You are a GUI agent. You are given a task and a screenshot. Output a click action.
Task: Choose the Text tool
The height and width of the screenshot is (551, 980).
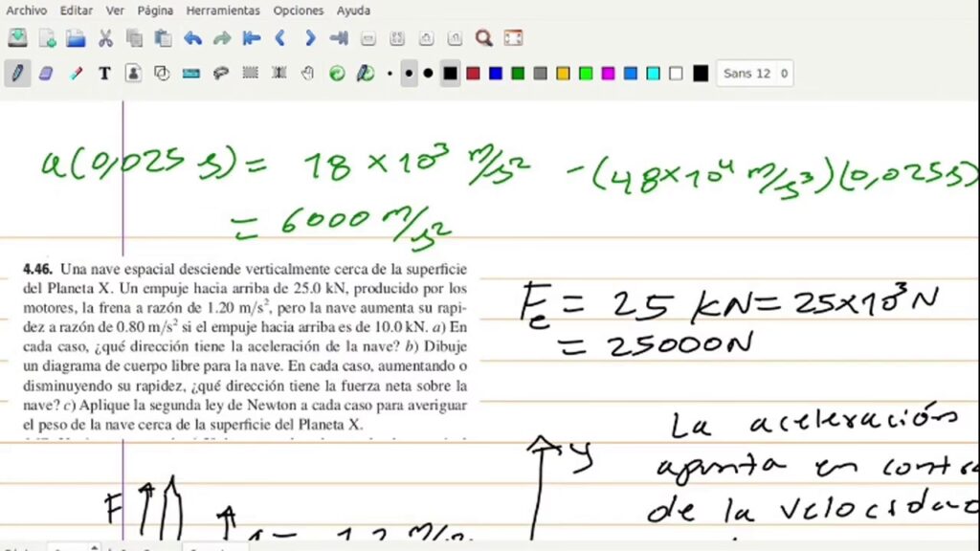tap(104, 73)
